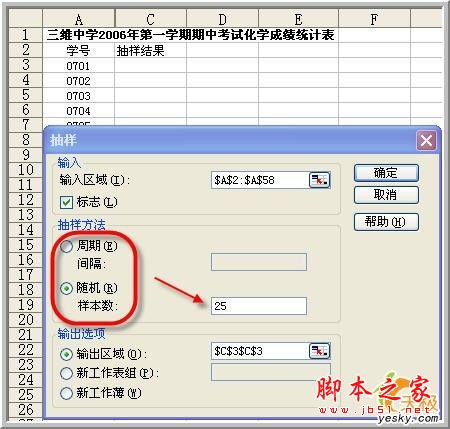Viewport: 450px width, 429px height.
Task: Select row 1 header
Action: coord(25,35)
